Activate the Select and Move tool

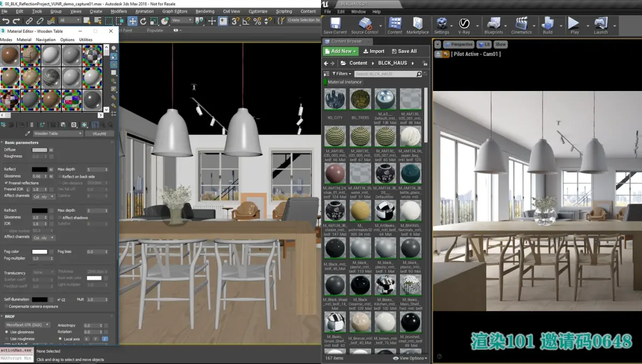132,20
